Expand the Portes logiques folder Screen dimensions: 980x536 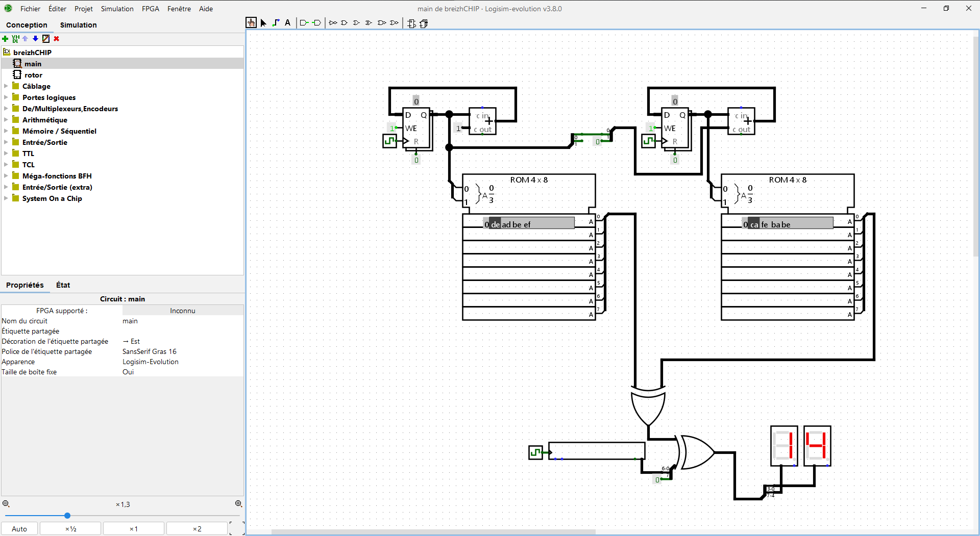(6, 97)
